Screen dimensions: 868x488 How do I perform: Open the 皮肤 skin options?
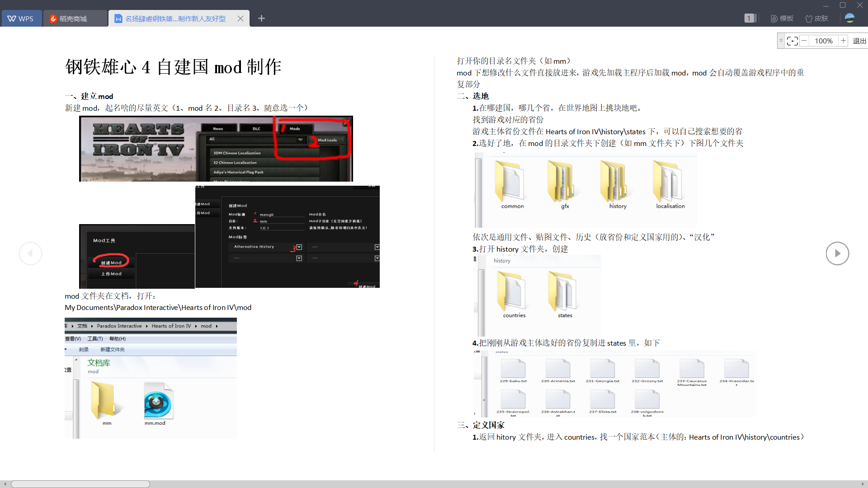817,19
